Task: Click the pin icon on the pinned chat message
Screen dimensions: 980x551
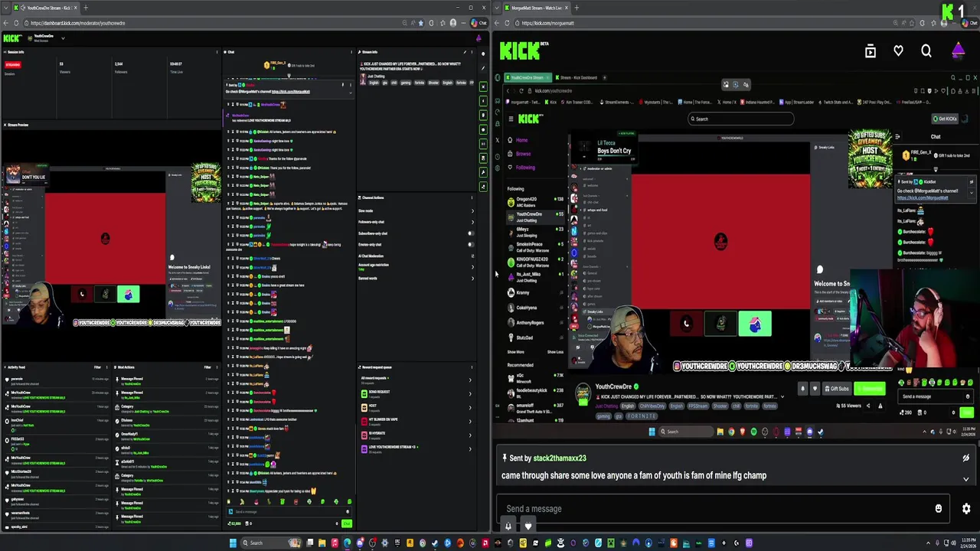Action: point(343,84)
